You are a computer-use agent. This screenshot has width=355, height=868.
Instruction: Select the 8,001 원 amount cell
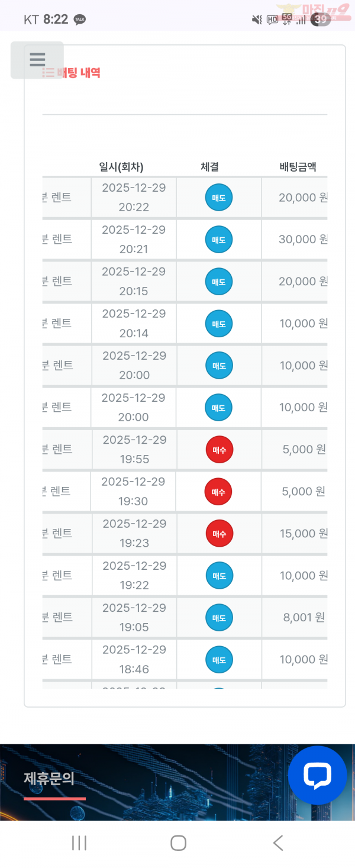click(x=301, y=617)
